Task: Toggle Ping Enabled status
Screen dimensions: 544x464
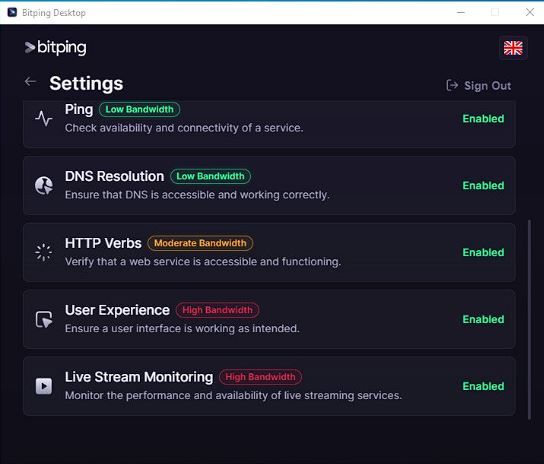Action: (483, 119)
